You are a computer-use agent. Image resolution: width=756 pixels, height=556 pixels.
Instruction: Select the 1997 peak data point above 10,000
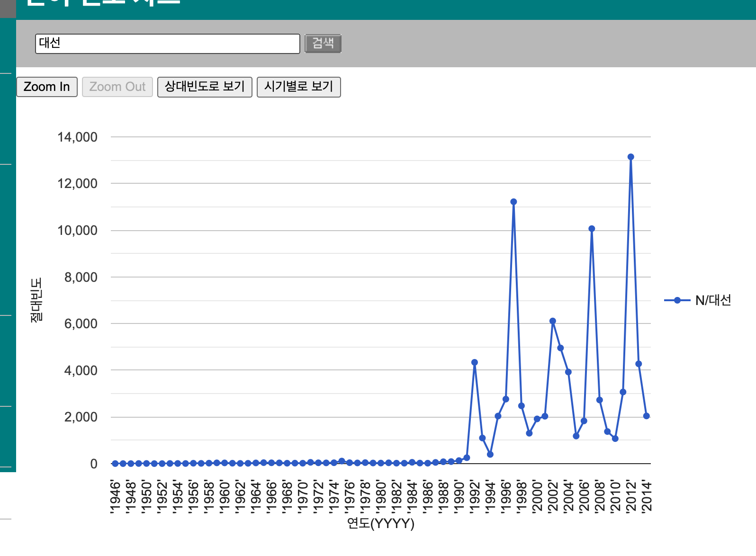[513, 202]
